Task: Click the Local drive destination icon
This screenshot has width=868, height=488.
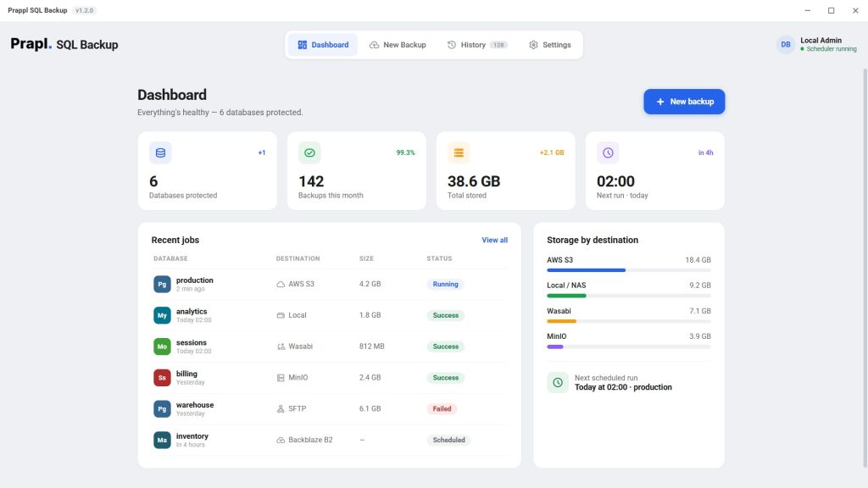Action: [281, 315]
